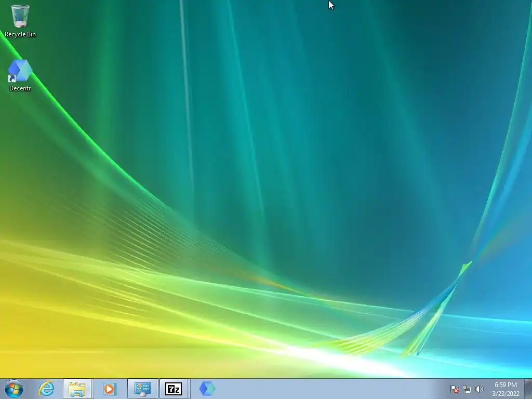Open Windows Media Player from taskbar
The width and height of the screenshot is (532, 399).
coord(110,389)
